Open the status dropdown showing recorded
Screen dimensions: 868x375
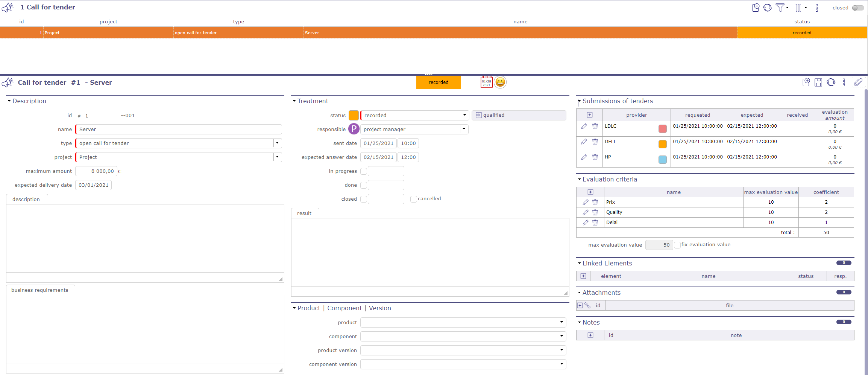tap(465, 115)
